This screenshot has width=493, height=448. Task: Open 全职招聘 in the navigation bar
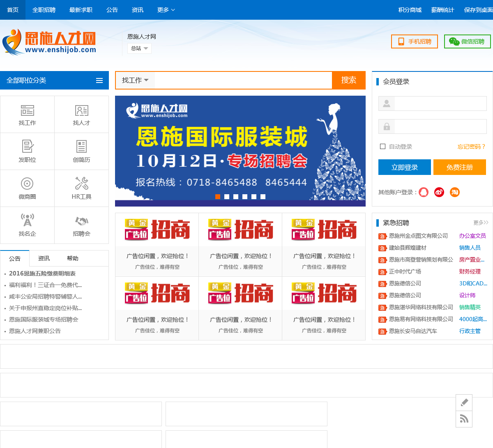pos(44,10)
